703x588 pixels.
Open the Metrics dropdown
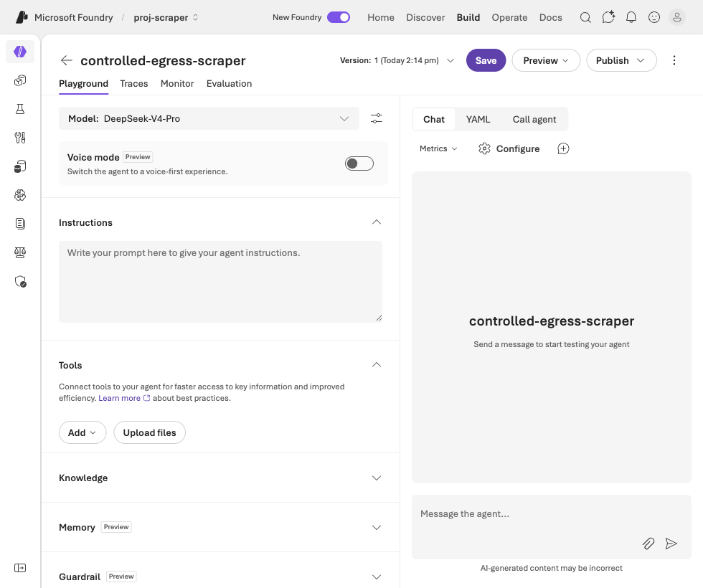pyautogui.click(x=438, y=149)
